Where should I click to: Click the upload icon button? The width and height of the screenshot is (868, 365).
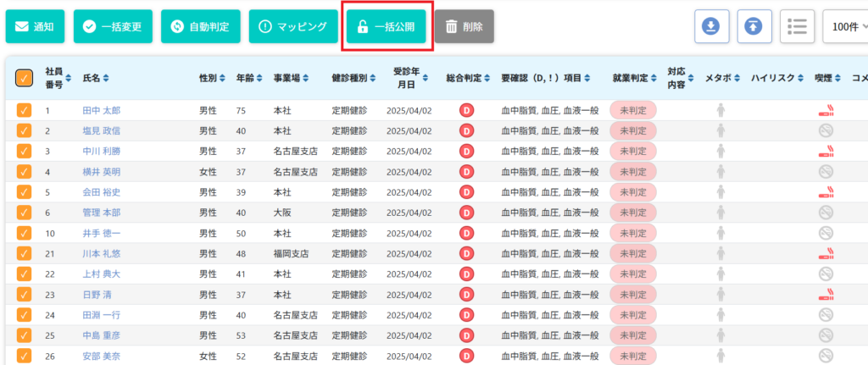point(753,26)
